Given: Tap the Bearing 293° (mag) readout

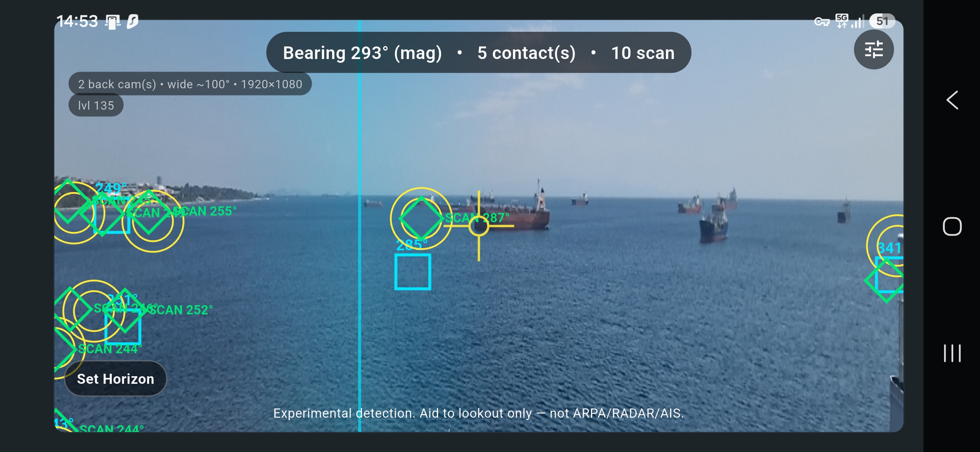Looking at the screenshot, I should tap(362, 53).
